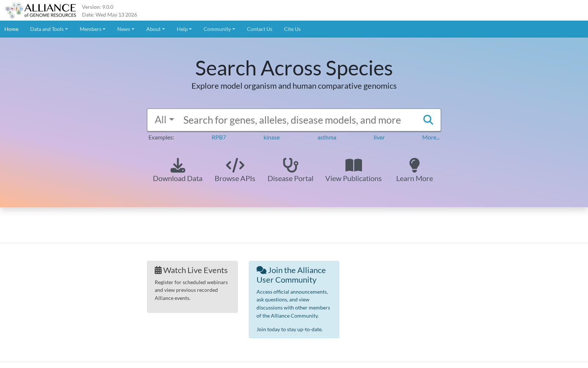Click the 'Version: 9.0.0' text
The width and height of the screenshot is (588, 368).
[x=97, y=7]
